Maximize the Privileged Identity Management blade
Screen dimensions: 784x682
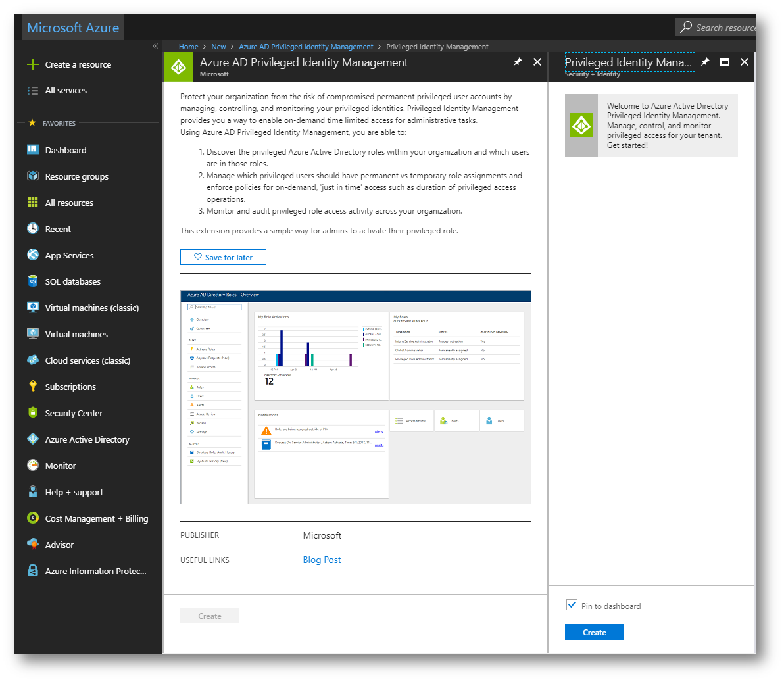click(x=725, y=62)
